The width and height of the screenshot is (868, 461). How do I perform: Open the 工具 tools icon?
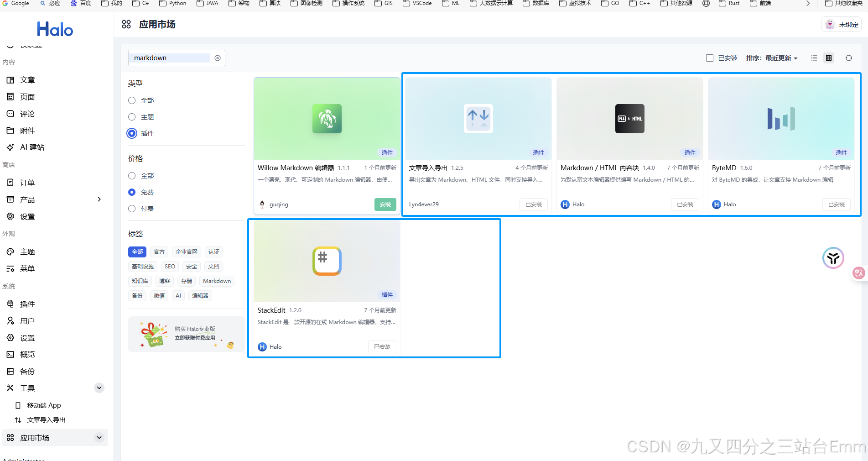click(10, 388)
